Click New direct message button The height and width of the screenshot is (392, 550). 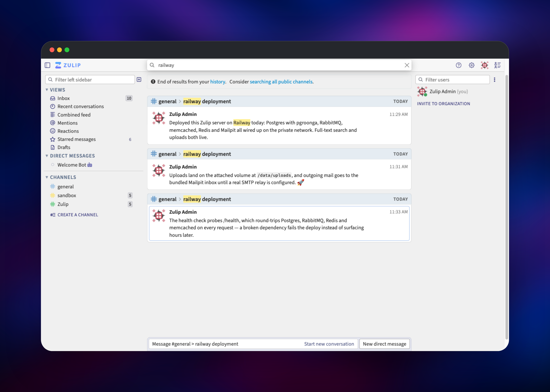[x=384, y=344]
